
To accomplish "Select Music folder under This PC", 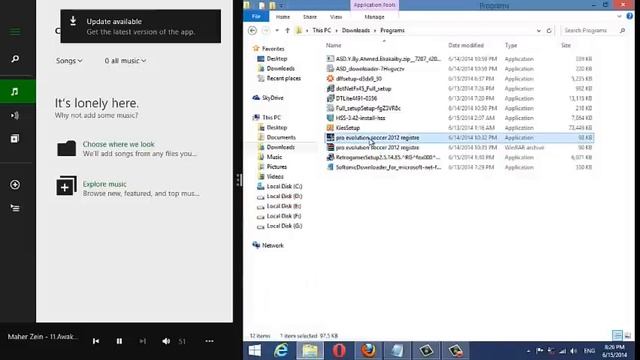I will (274, 157).
